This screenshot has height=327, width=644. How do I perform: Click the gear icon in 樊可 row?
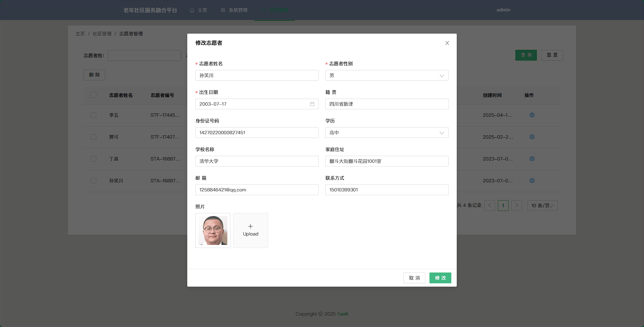coord(532,137)
